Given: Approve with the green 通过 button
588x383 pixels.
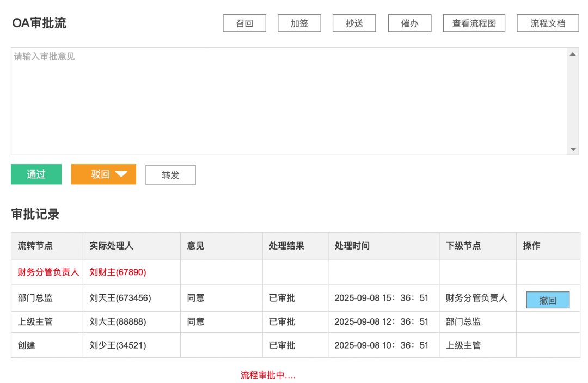Looking at the screenshot, I should pos(36,174).
